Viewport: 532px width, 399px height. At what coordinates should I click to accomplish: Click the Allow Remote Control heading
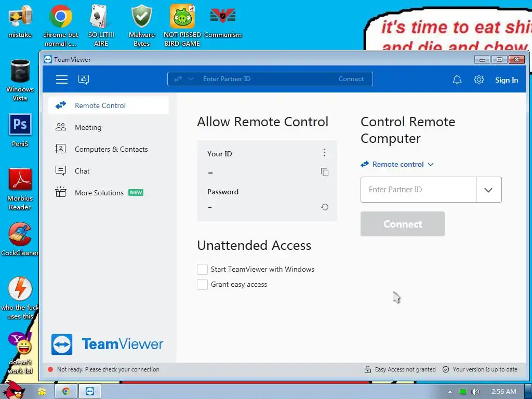pos(262,122)
